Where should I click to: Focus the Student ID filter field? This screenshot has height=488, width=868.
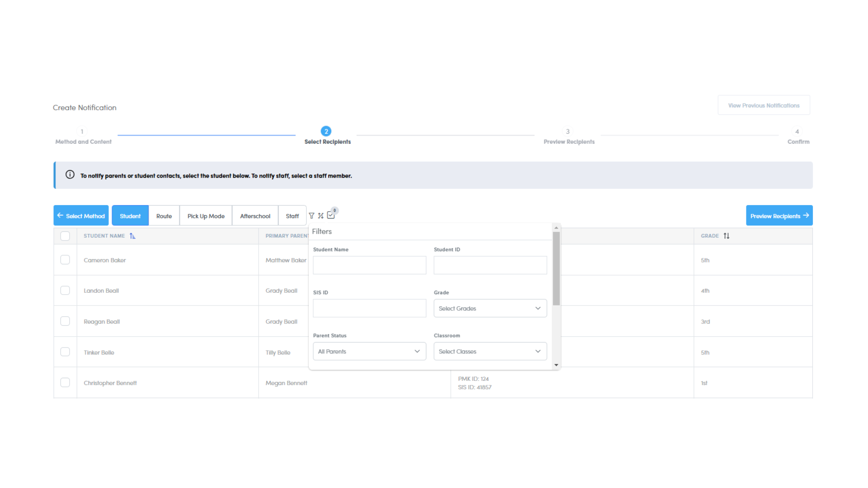(x=490, y=265)
